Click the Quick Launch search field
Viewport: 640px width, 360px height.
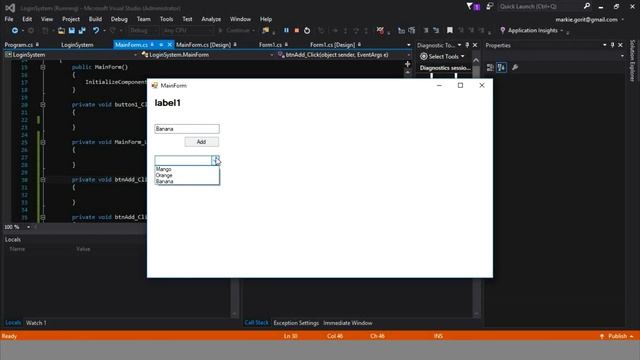[x=540, y=7]
